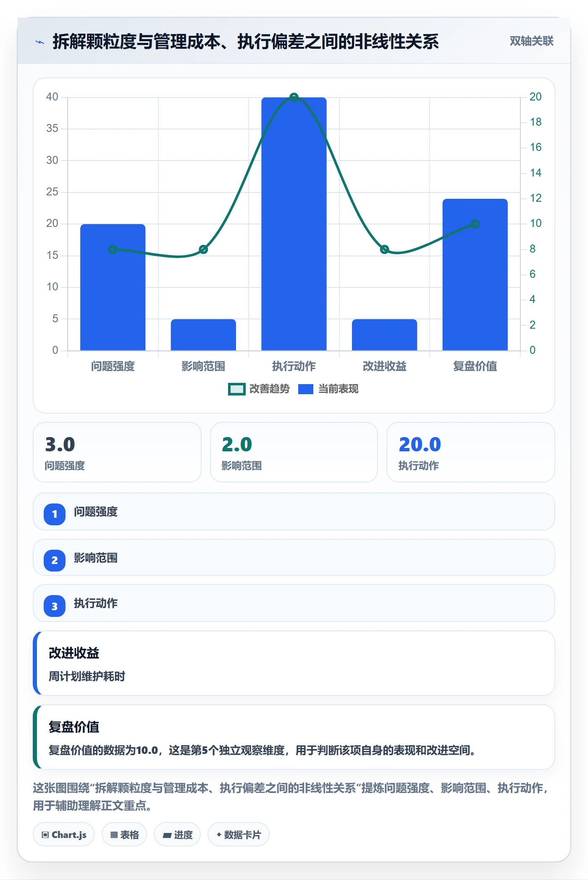Click numbered badge 3 for 执行动作

tap(55, 606)
